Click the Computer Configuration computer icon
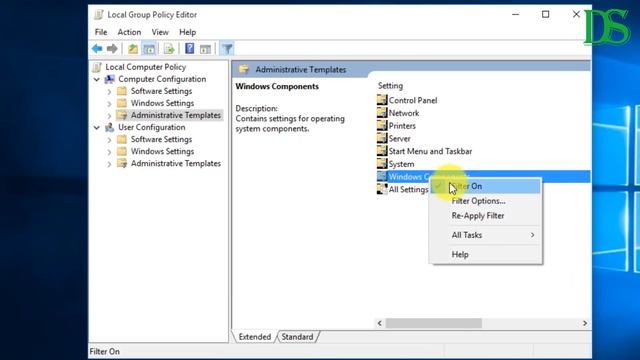This screenshot has height=360, width=640. pyautogui.click(x=109, y=79)
